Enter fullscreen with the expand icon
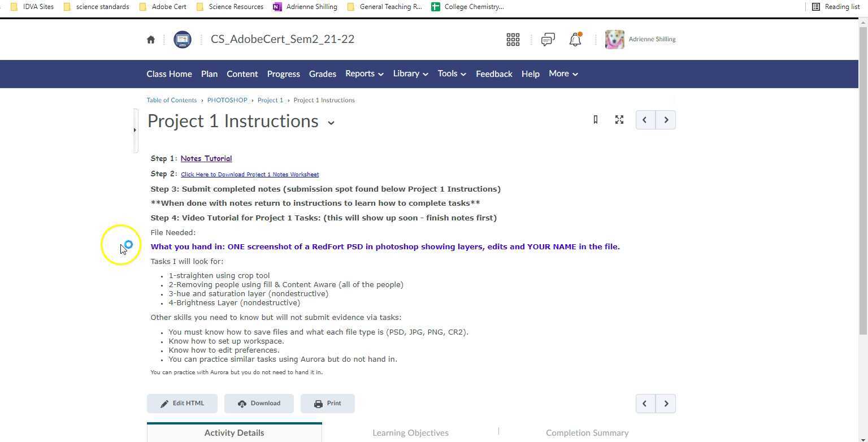Image resolution: width=868 pixels, height=442 pixels. [619, 119]
